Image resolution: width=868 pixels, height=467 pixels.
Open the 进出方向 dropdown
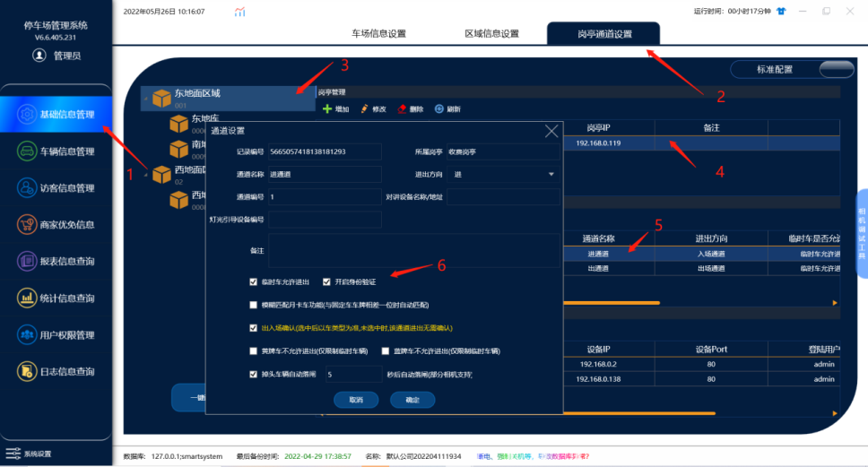coord(503,174)
